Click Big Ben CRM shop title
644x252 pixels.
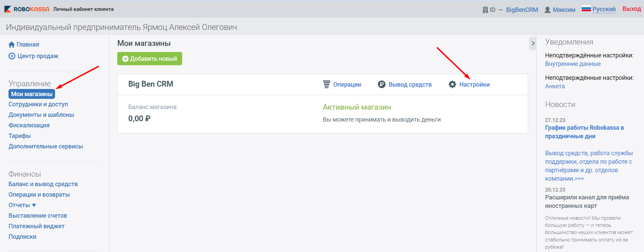point(151,84)
